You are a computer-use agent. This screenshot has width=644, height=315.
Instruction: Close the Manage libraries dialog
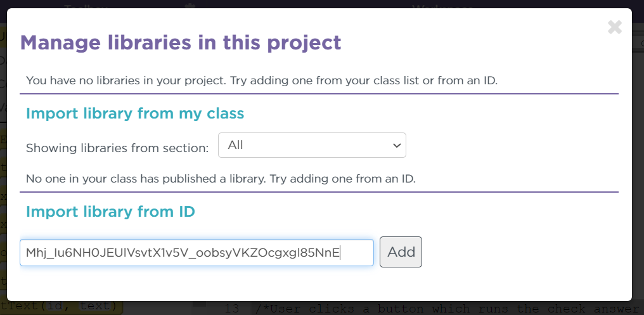[614, 27]
